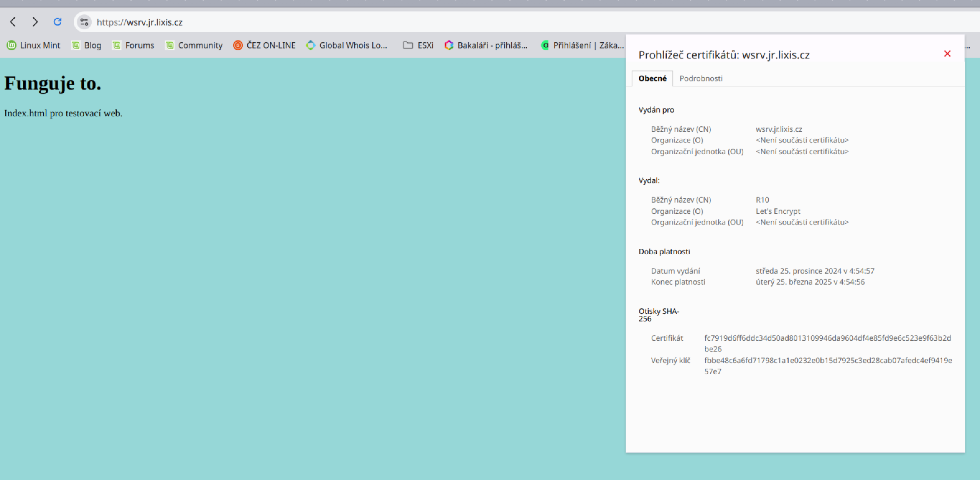Image resolution: width=980 pixels, height=480 pixels.
Task: Open the Blog bookmark
Action: [87, 45]
